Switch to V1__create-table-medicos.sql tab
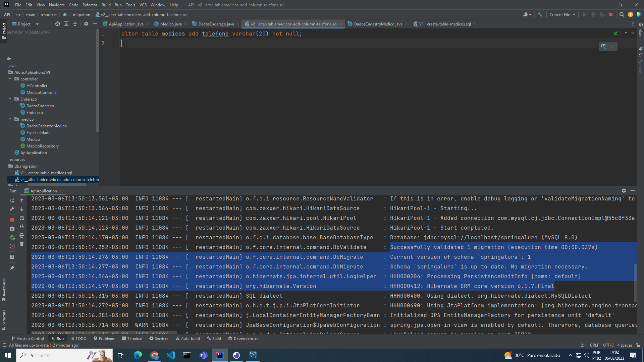 445,24
